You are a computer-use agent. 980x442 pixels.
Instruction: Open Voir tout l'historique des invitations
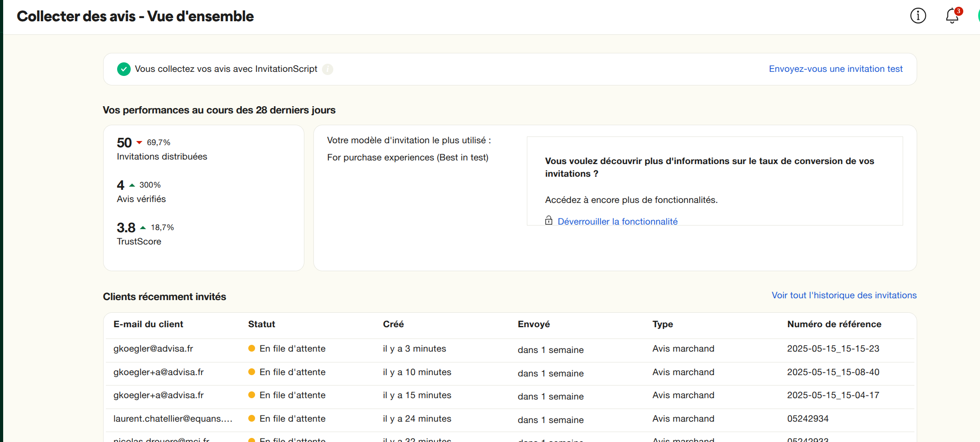click(844, 296)
